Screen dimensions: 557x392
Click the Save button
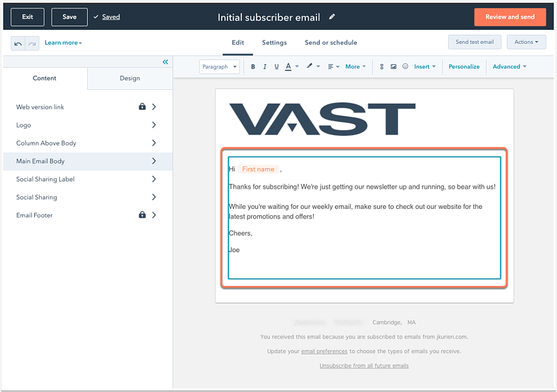[69, 17]
